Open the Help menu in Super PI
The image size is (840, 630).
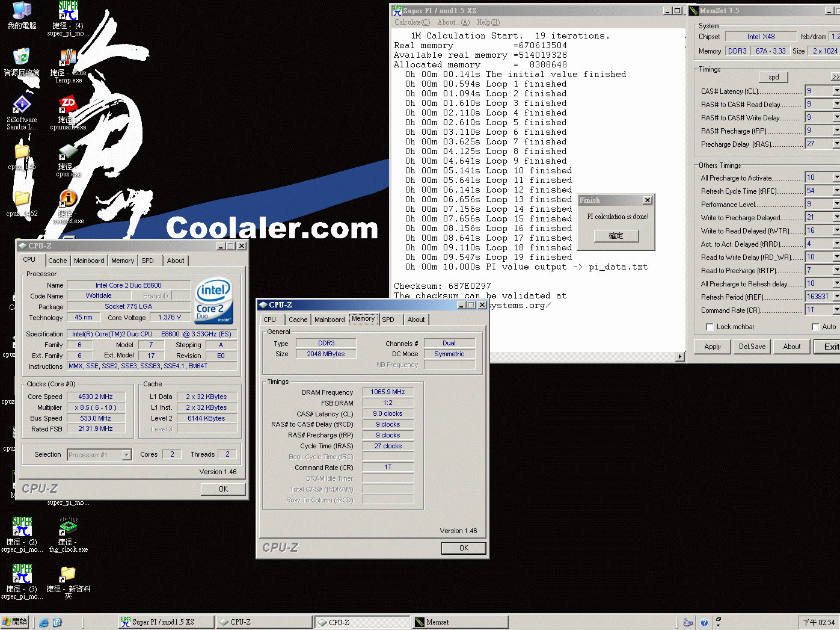point(488,22)
